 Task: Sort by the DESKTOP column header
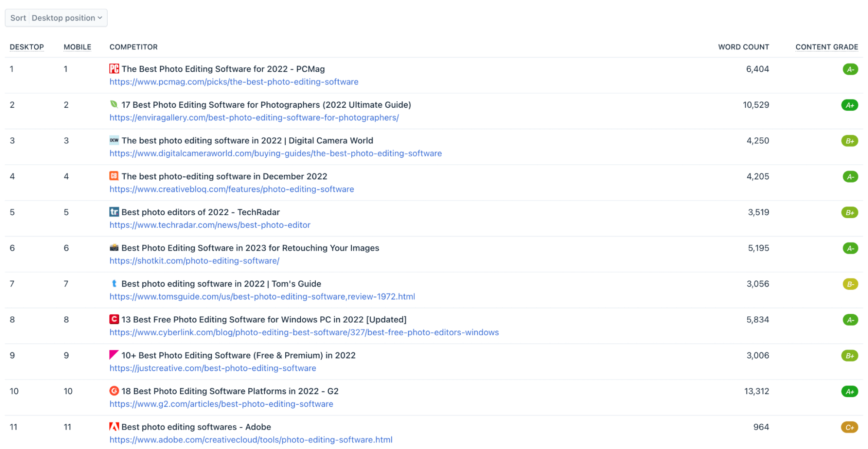tap(27, 47)
